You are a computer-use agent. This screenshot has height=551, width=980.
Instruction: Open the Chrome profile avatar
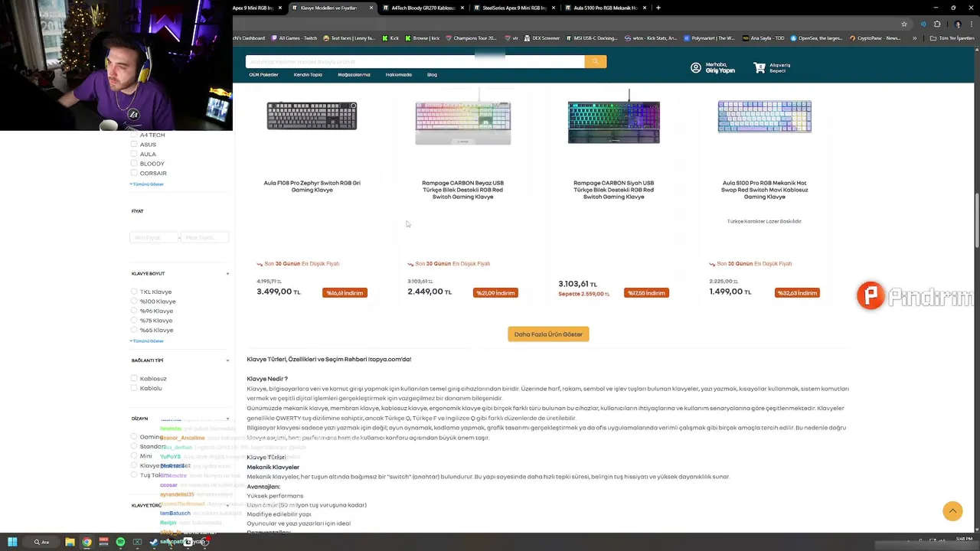[957, 24]
